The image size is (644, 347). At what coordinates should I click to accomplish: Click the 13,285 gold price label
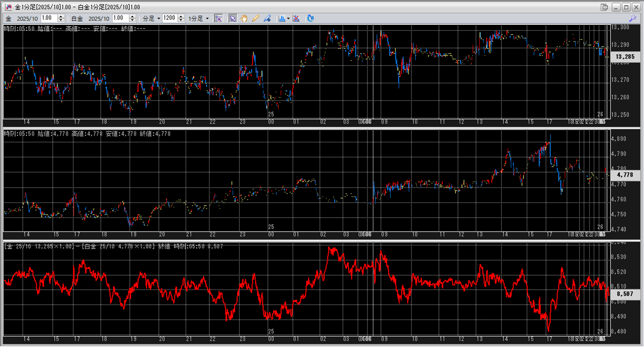tap(625, 57)
